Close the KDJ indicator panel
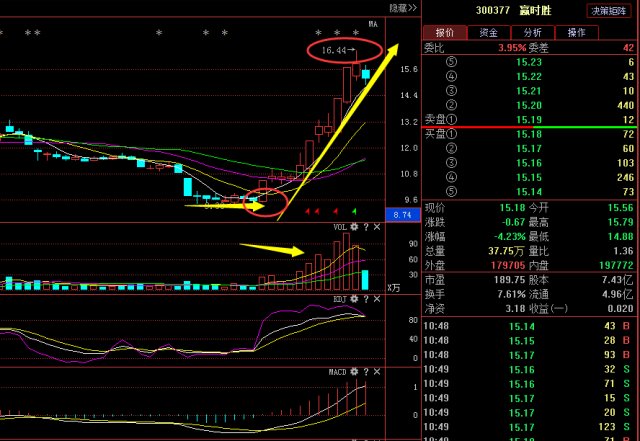This screenshot has height=441, width=640. 377,298
